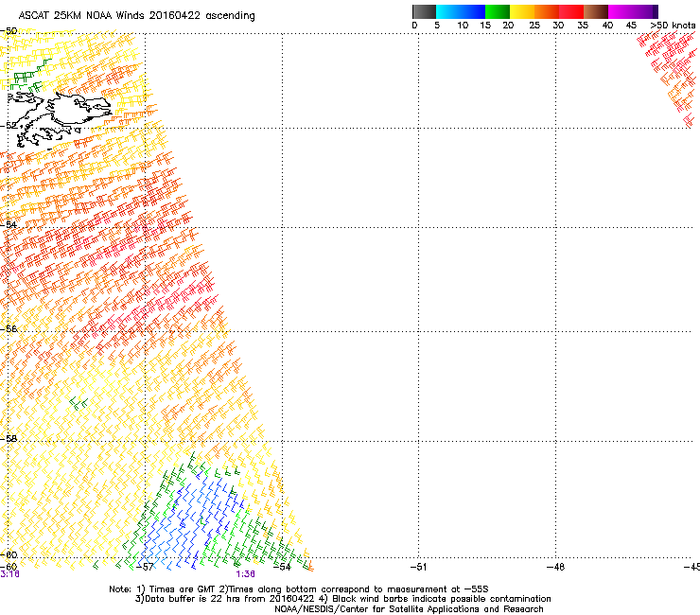700x615 pixels.
Task: Click note line 'Times are GMT'
Action: [183, 589]
